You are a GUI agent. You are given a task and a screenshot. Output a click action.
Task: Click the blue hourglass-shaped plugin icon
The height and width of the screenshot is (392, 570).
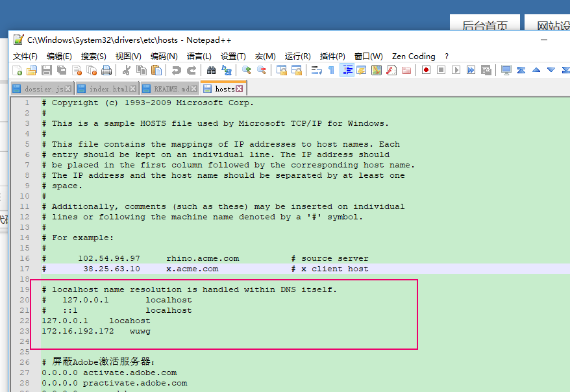521,69
